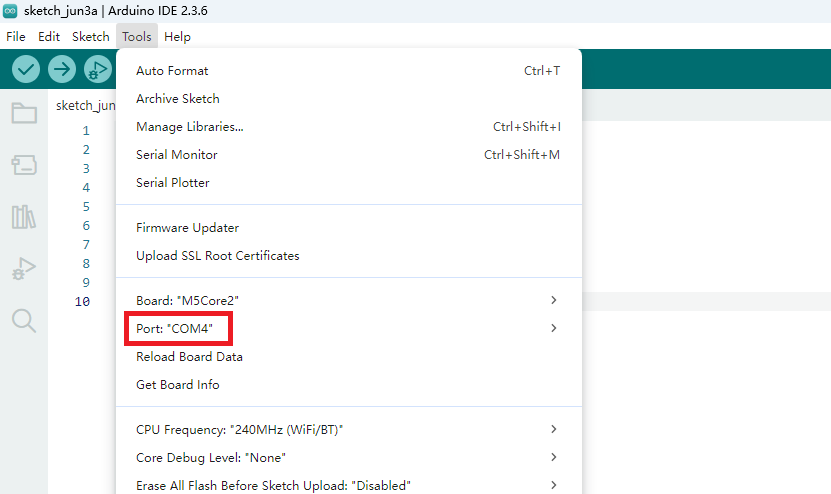
Task: Choose Archive Sketch from the menu
Action: pos(349,99)
